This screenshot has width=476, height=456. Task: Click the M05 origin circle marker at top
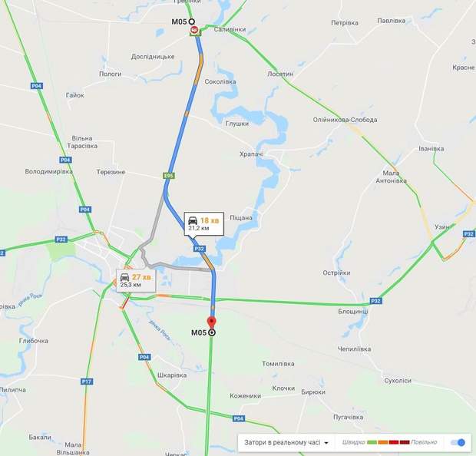(192, 21)
